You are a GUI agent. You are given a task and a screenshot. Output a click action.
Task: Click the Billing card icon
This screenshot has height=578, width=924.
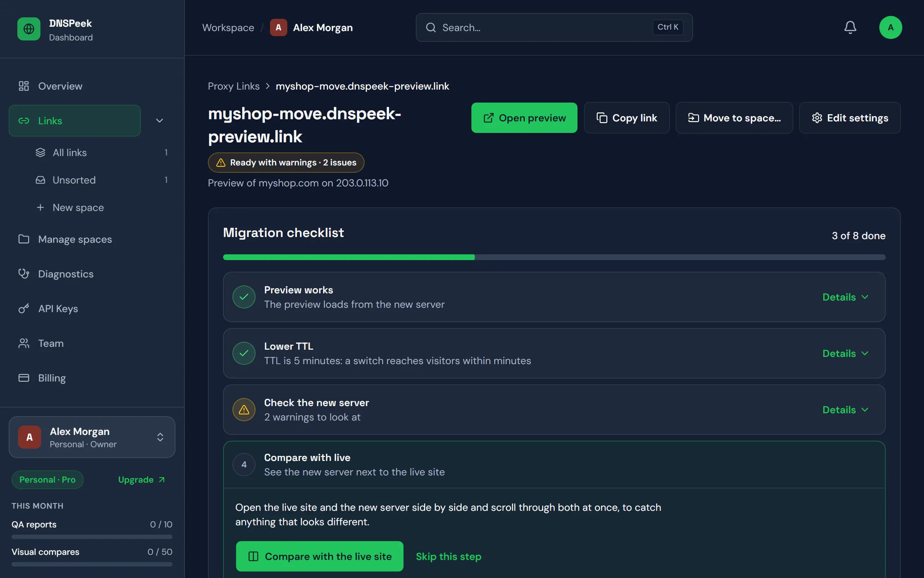click(x=24, y=378)
